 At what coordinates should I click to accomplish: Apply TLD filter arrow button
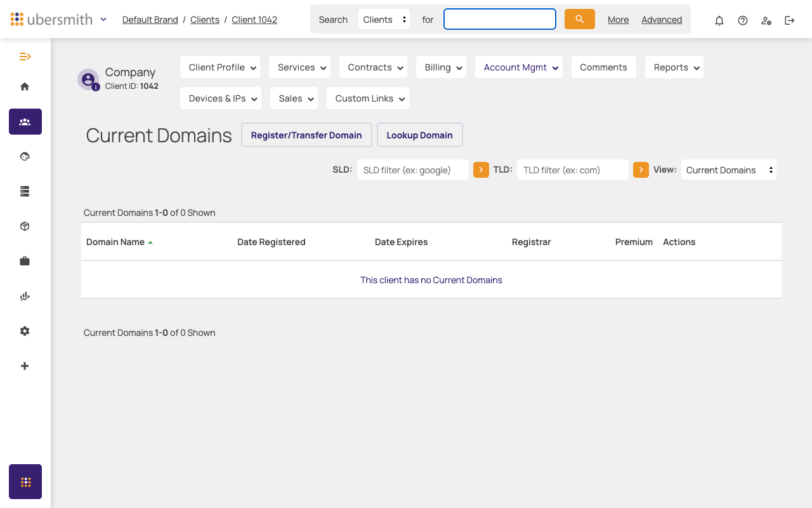point(641,170)
